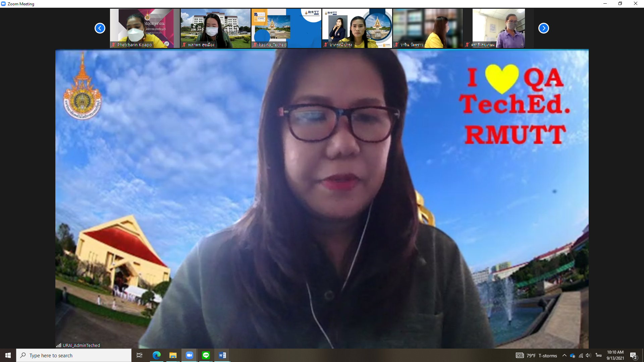Image resolution: width=644 pixels, height=362 pixels.
Task: Open the notification center icon
Action: click(634, 356)
